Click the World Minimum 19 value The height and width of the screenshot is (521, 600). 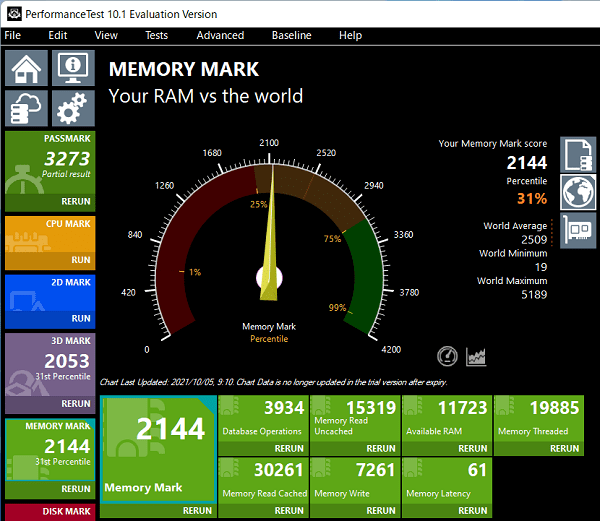541,267
